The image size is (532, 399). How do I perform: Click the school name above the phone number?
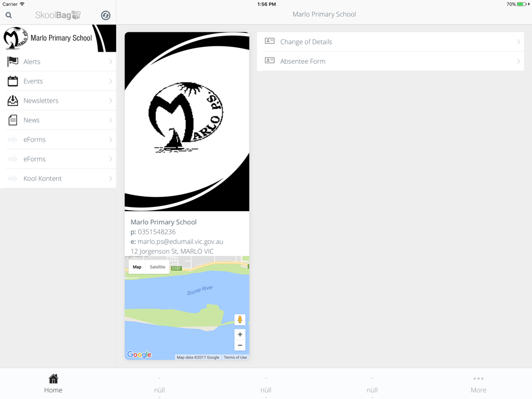coord(163,222)
